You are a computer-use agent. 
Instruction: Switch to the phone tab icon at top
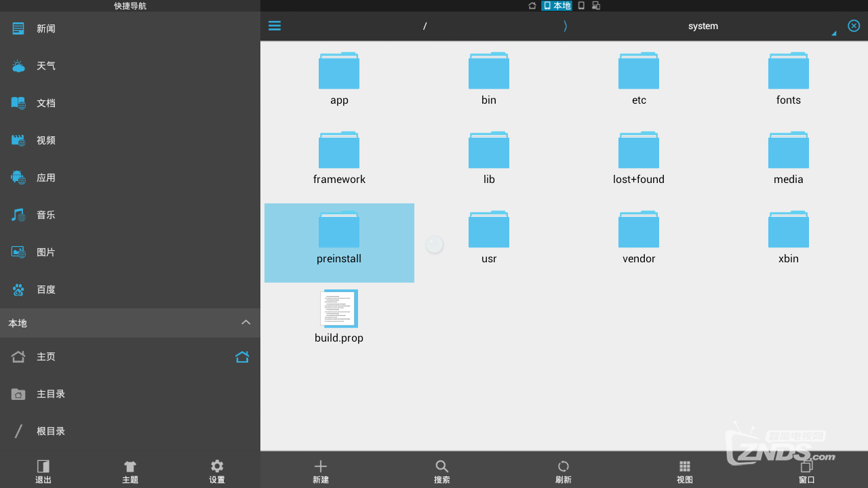(x=581, y=5)
